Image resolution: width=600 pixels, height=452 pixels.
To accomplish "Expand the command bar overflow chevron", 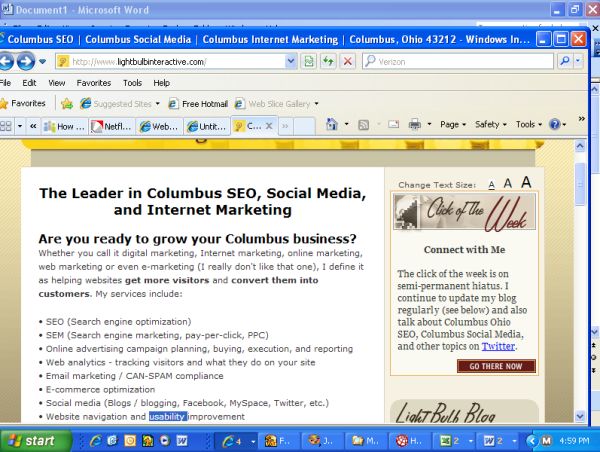I will click(x=581, y=119).
